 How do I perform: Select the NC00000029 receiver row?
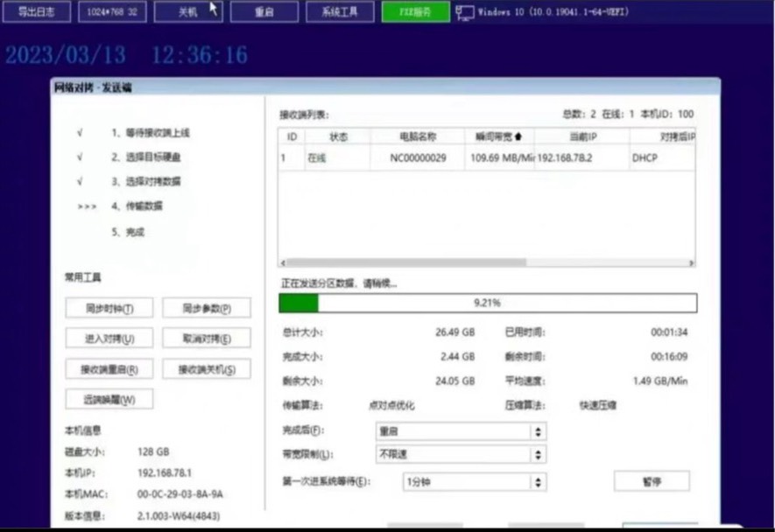coord(418,158)
